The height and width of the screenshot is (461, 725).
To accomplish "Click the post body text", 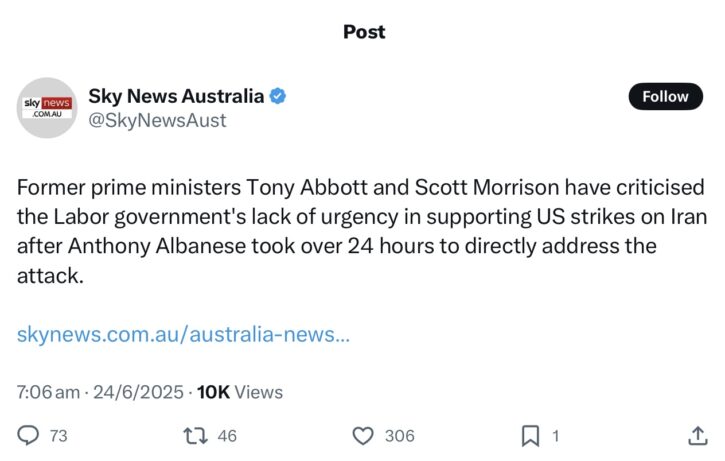I will click(x=362, y=231).
